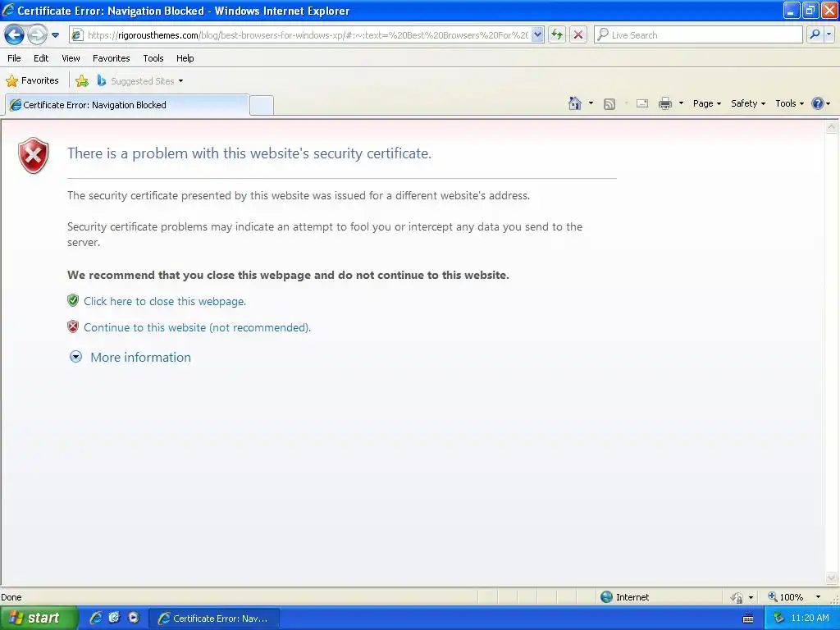
Task: Click the third Quick Launch icon
Action: (x=134, y=618)
